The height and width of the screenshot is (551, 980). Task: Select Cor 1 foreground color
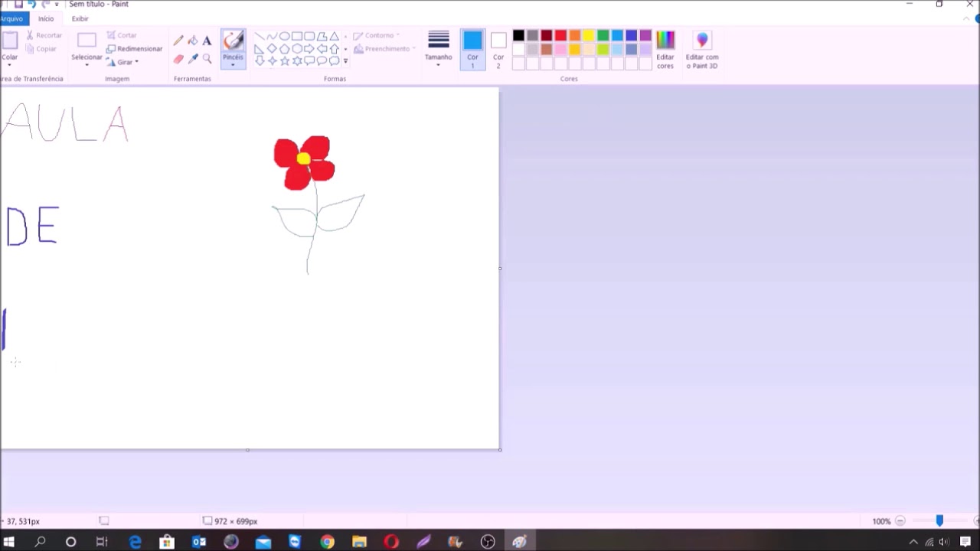(472, 50)
